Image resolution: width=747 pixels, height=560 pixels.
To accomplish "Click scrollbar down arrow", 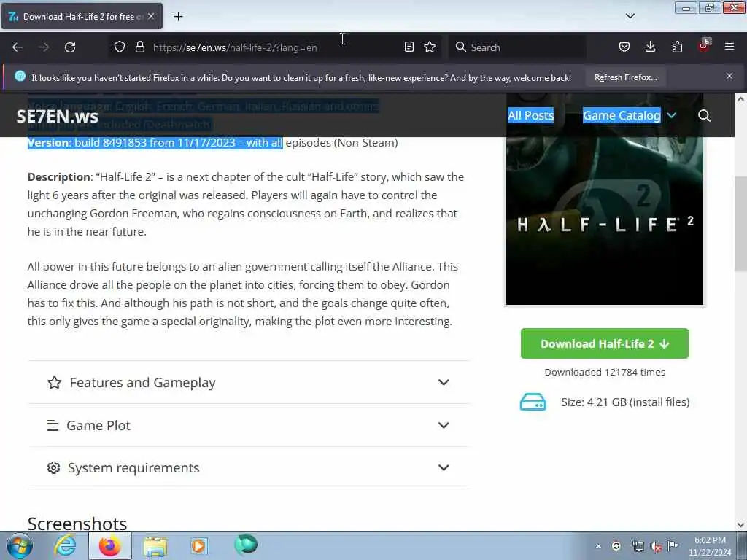I will click(740, 525).
